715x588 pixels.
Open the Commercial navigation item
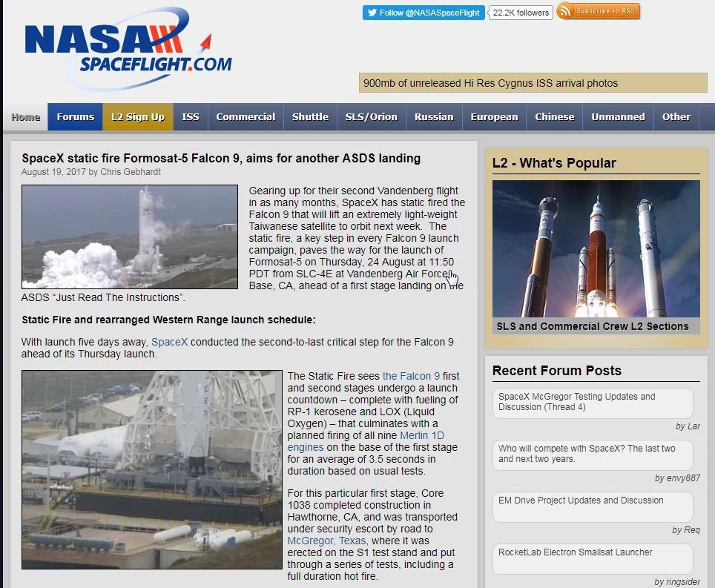tap(246, 117)
